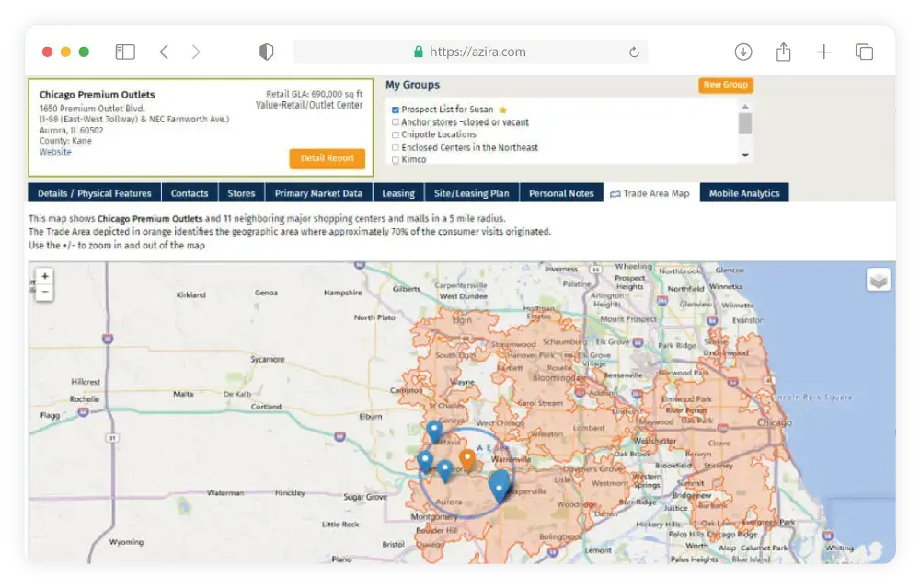The width and height of the screenshot is (920, 588).
Task: Open the Details / Physical Features tab
Action: 95,193
